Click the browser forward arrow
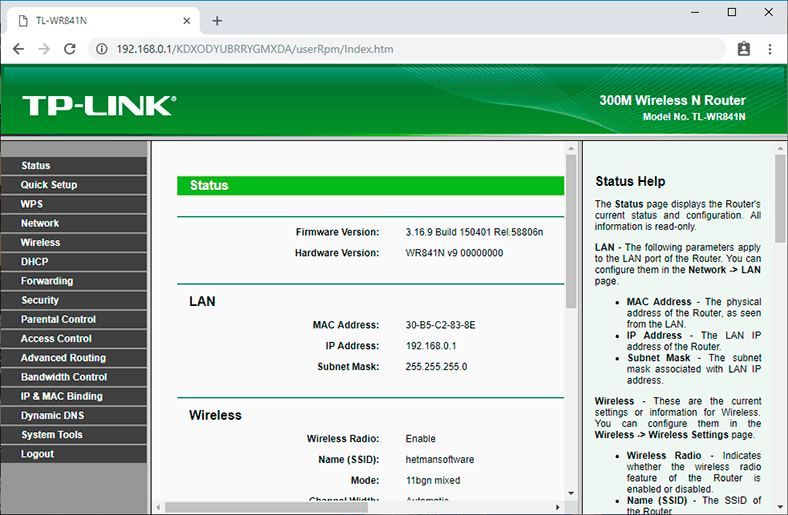 [x=44, y=49]
